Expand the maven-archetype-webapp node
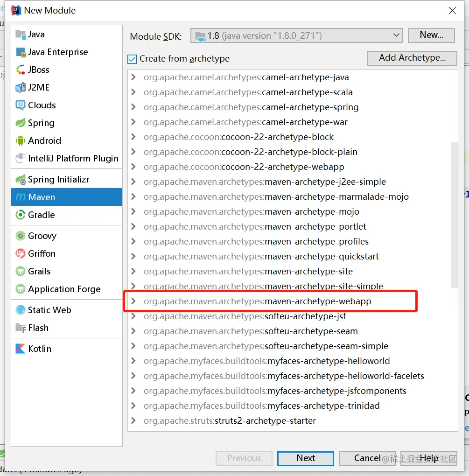The height and width of the screenshot is (476, 469). [133, 301]
